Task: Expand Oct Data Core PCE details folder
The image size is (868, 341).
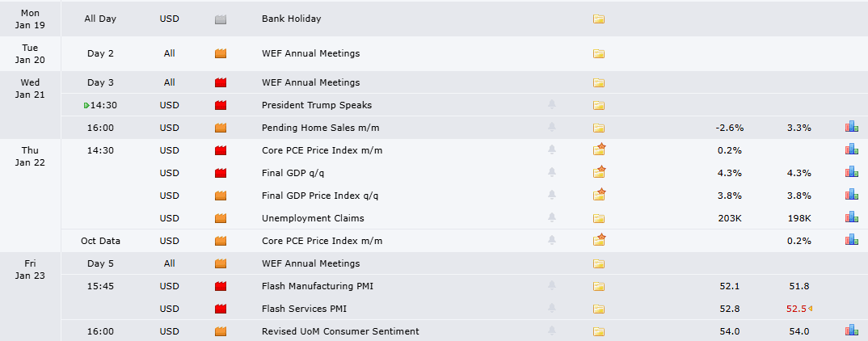Action: 600,240
